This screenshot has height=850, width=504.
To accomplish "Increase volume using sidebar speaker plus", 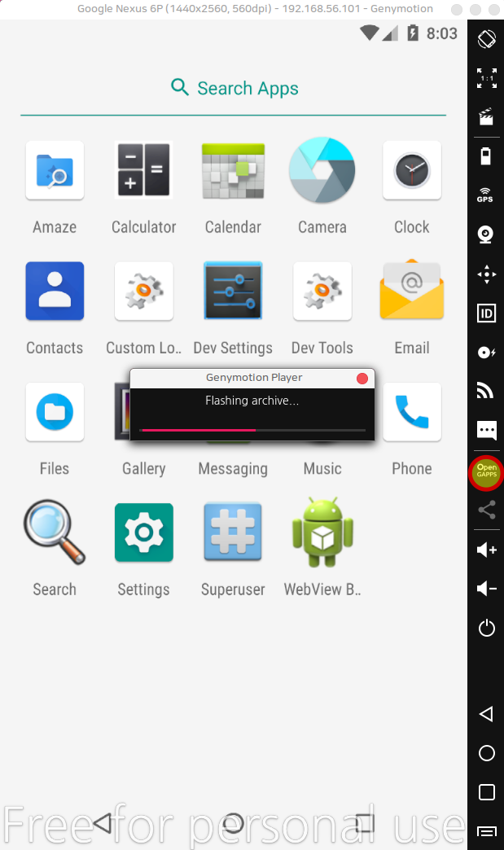I will (486, 550).
